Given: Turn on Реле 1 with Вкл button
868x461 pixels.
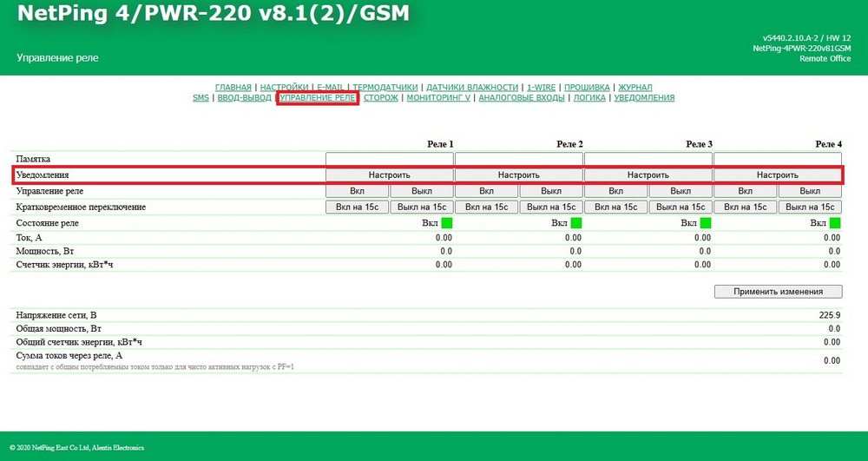Looking at the screenshot, I should point(357,191).
